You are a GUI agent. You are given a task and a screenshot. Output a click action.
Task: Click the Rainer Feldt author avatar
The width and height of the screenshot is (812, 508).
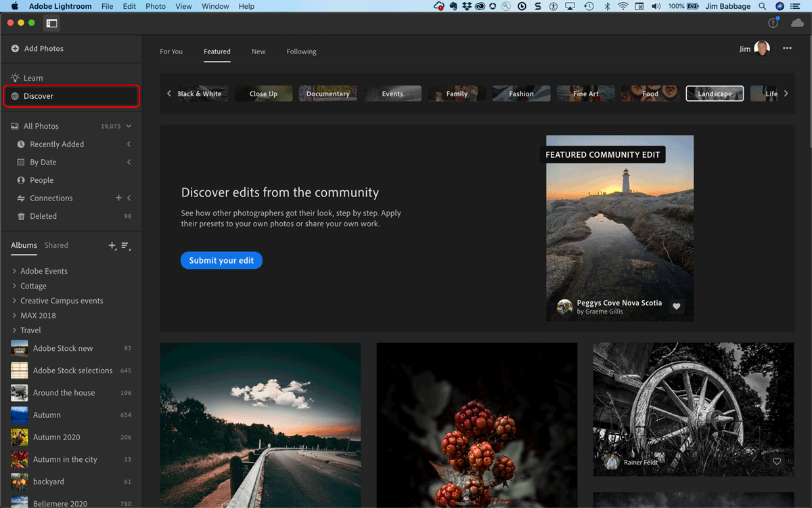click(x=611, y=462)
